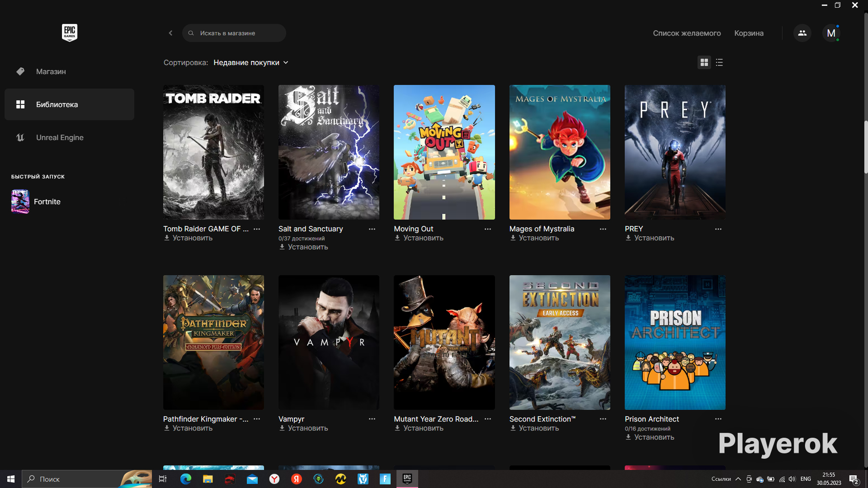Screen dimensions: 868x488
Task: Click the Prison Architect title text
Action: (652, 419)
